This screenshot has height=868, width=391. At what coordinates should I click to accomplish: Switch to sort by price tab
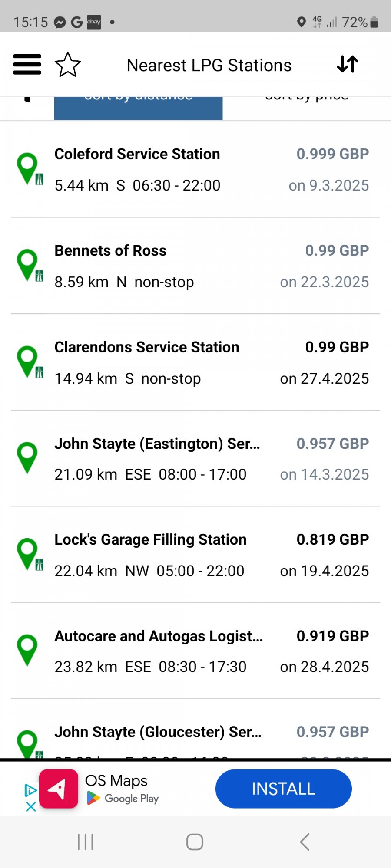pos(307,108)
